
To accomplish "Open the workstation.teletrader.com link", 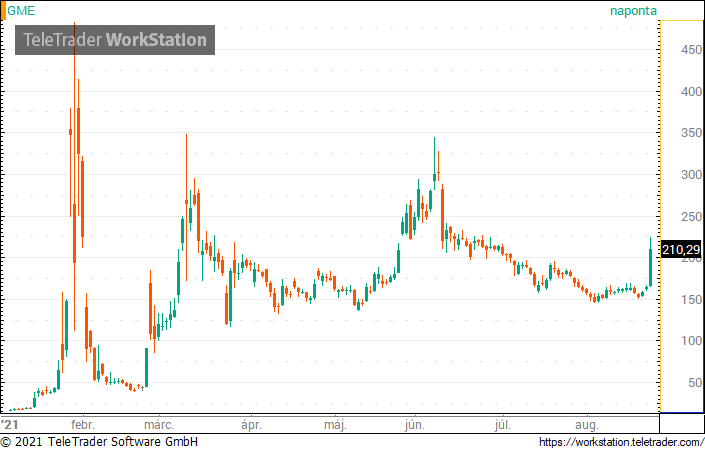I will pyautogui.click(x=620, y=442).
